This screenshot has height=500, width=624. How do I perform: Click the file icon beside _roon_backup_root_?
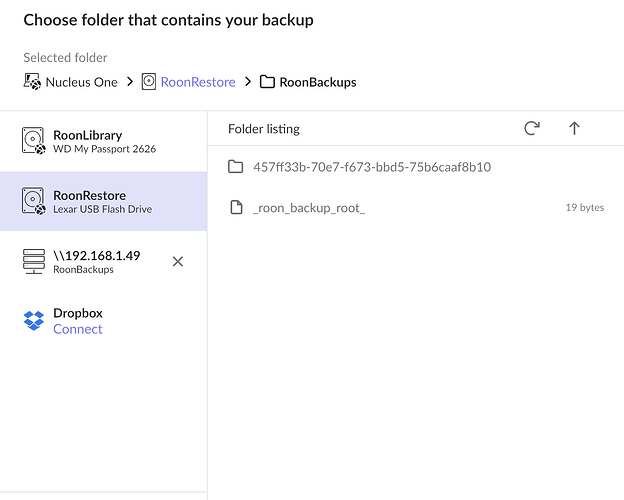[236, 207]
